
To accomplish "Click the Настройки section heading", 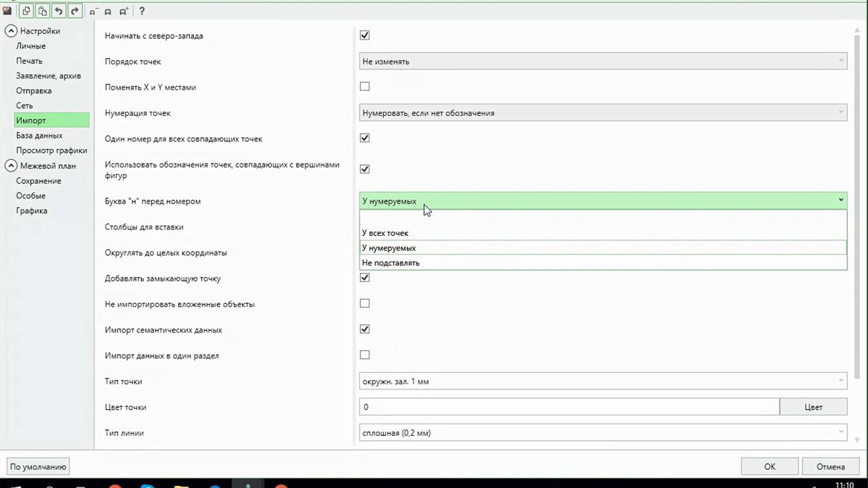I will click(x=40, y=31).
